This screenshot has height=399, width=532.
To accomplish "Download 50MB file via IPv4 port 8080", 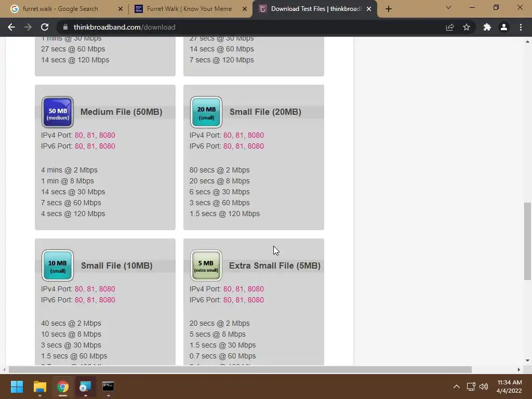I will (107, 135).
